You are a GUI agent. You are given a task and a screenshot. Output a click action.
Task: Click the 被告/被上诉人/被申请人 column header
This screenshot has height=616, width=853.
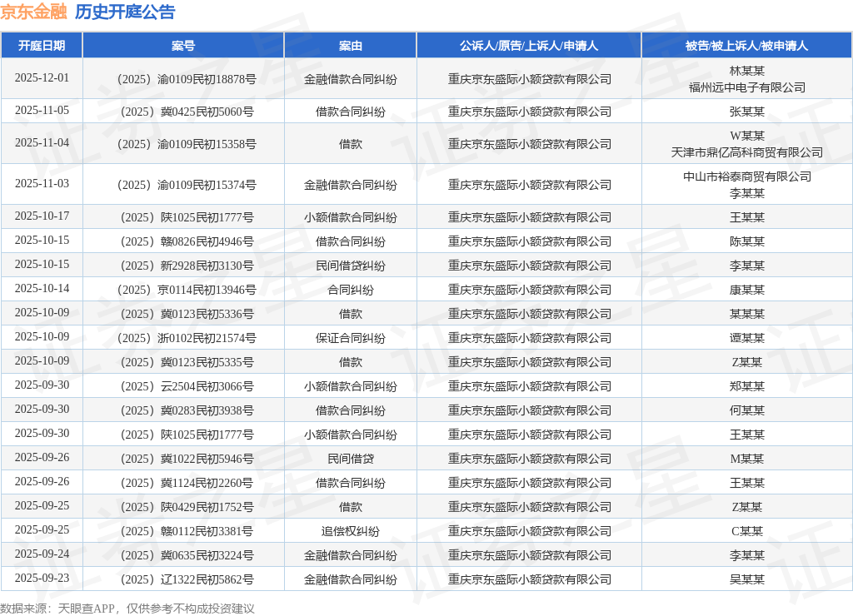click(747, 46)
